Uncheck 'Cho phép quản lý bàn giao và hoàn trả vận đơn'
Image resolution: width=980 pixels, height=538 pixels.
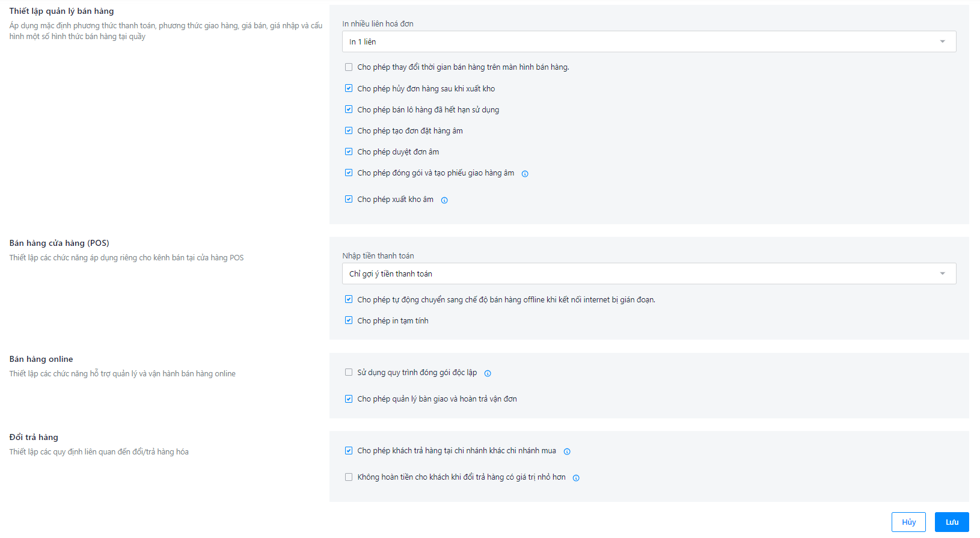pyautogui.click(x=349, y=399)
